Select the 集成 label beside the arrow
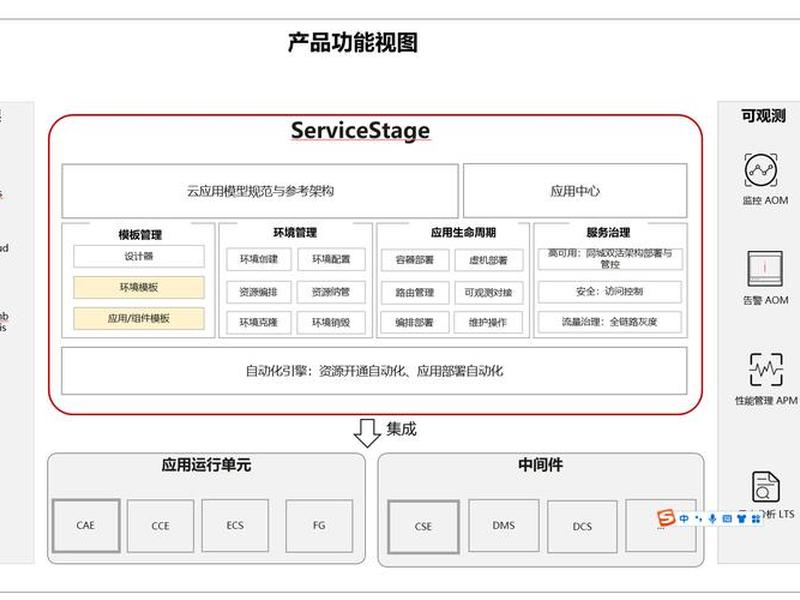The height and width of the screenshot is (600, 800). [402, 429]
